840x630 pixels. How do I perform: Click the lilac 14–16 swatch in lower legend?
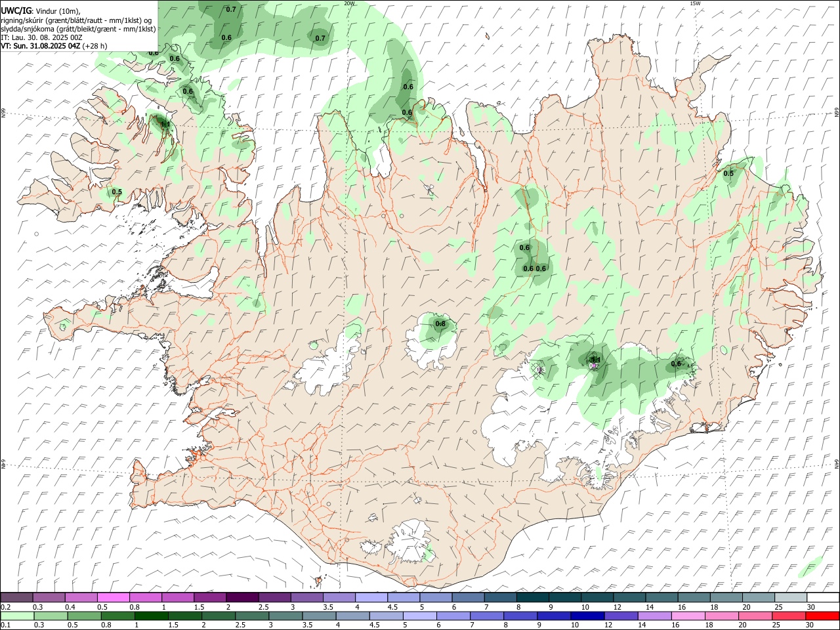[x=655, y=616]
